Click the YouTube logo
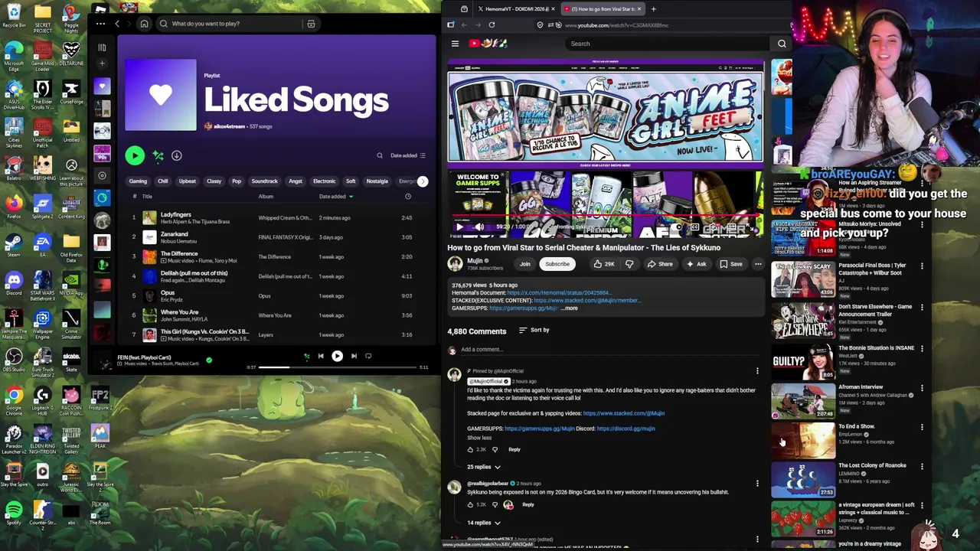This screenshot has width=980, height=551. point(488,44)
